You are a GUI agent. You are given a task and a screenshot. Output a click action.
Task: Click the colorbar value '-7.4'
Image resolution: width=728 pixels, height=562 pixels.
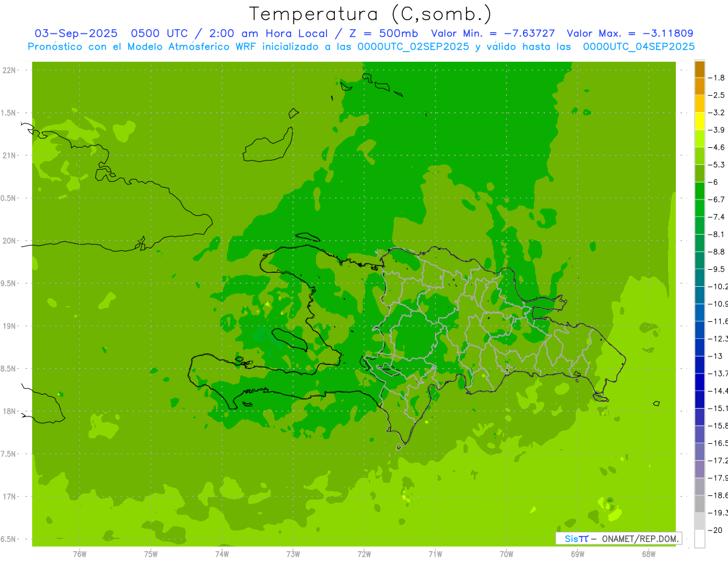[x=717, y=217]
